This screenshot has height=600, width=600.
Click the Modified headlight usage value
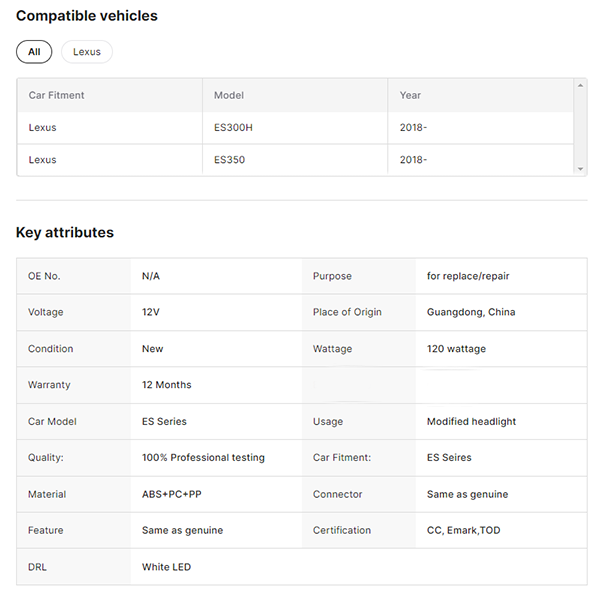pos(471,421)
